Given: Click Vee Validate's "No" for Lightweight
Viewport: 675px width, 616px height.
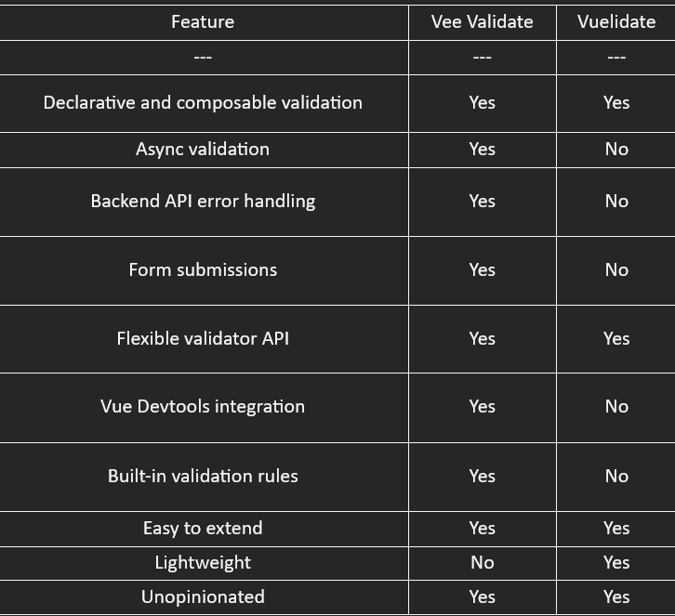Looking at the screenshot, I should click(482, 562).
